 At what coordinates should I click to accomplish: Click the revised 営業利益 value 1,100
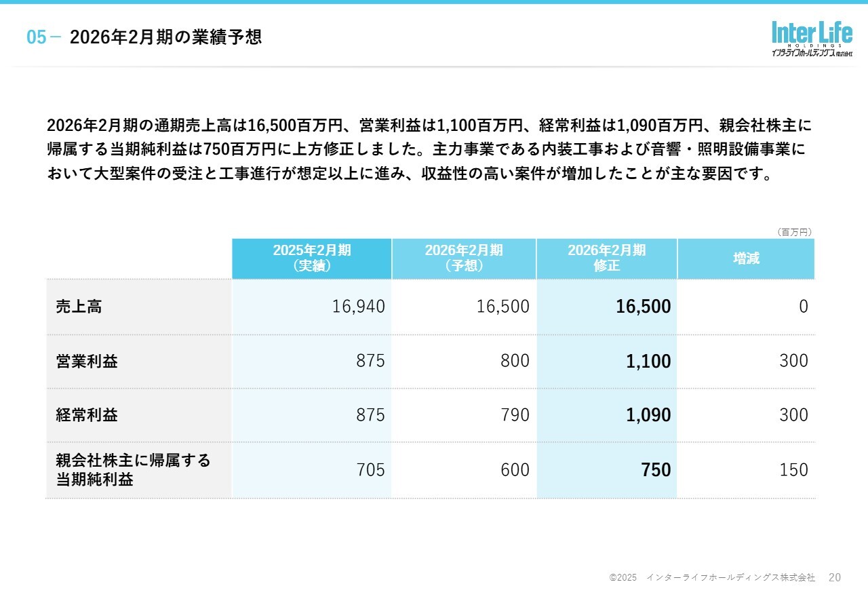point(648,362)
